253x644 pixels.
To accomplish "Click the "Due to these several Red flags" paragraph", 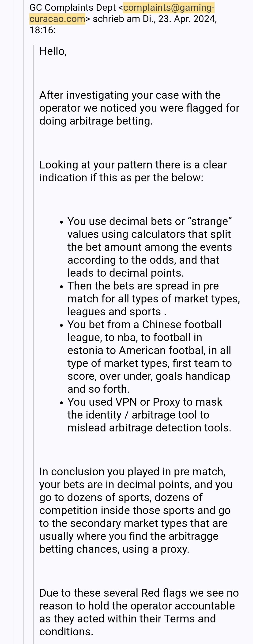I will [x=139, y=612].
